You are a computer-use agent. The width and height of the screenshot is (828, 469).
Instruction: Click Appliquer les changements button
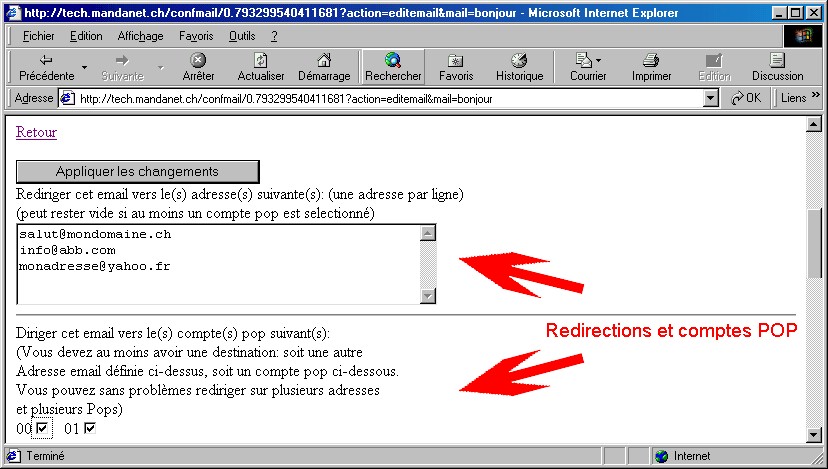(137, 171)
